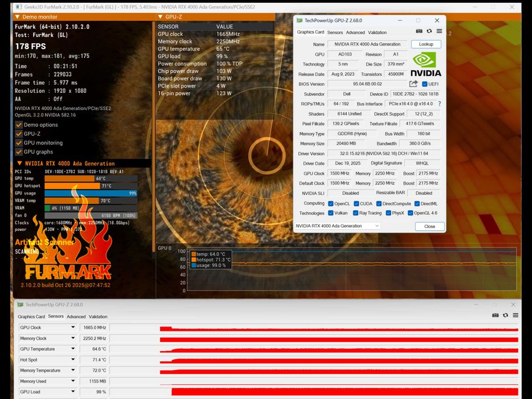Screen dimensions: 532x399
Task: Uncheck GPU graphs in FurMark
Action: (19, 152)
